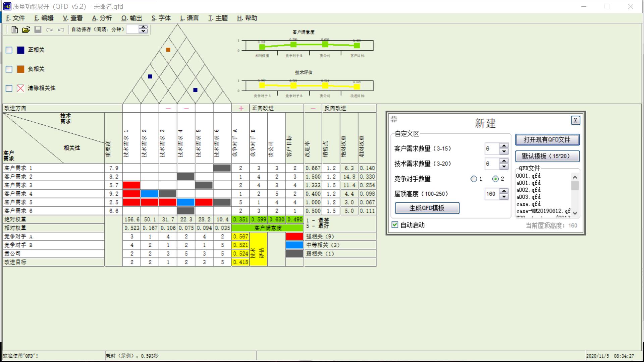Enable the 正相关 checkbox
644x362 pixels.
9,50
